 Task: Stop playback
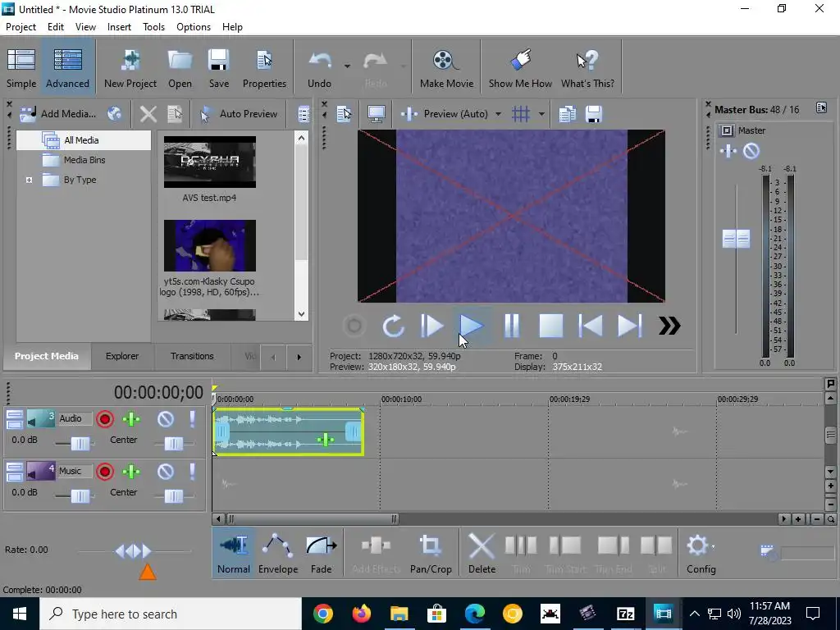tap(550, 326)
